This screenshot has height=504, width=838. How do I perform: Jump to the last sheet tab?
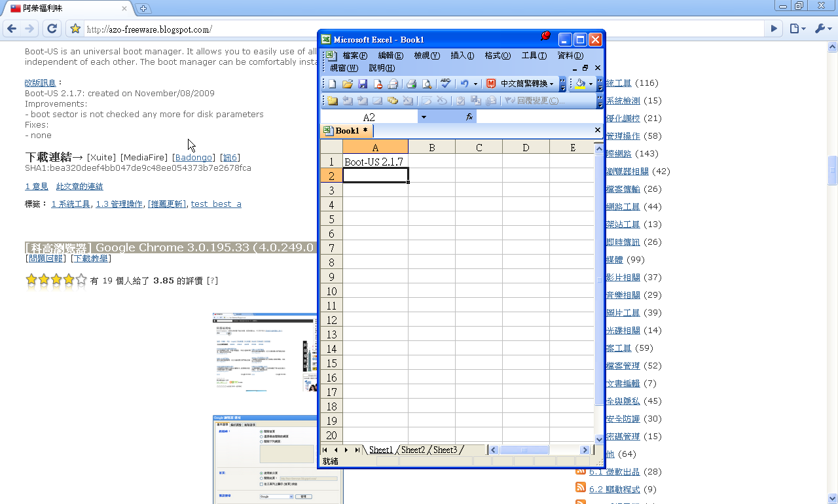357,450
